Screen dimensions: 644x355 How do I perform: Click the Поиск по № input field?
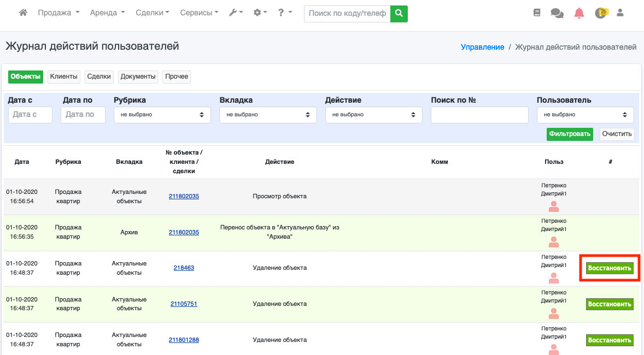pos(479,115)
